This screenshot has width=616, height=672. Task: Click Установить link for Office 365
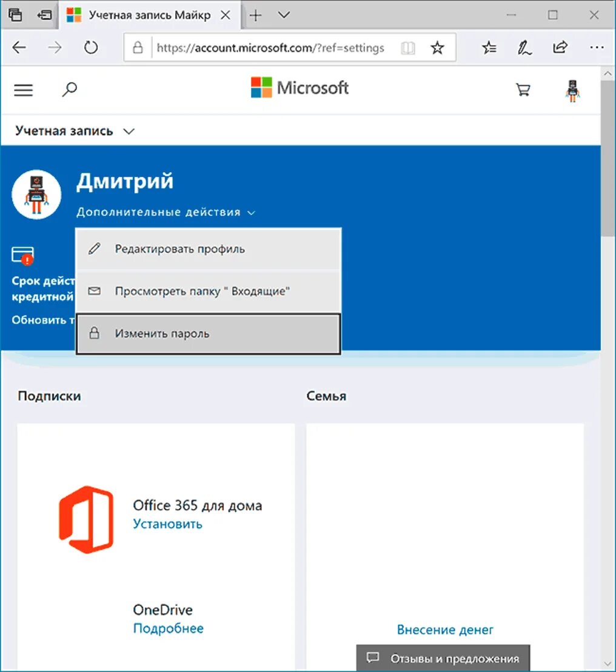167,524
